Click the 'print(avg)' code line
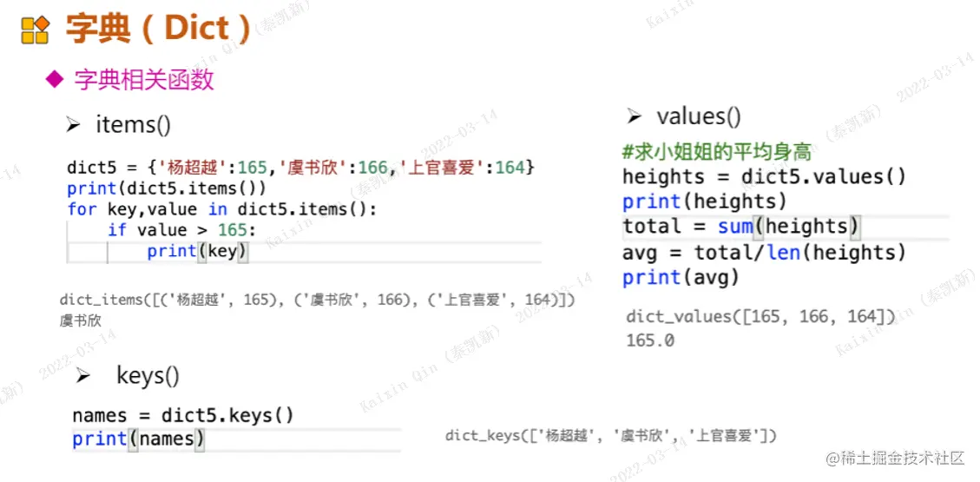Screen dimensions: 980x482 pos(681,278)
